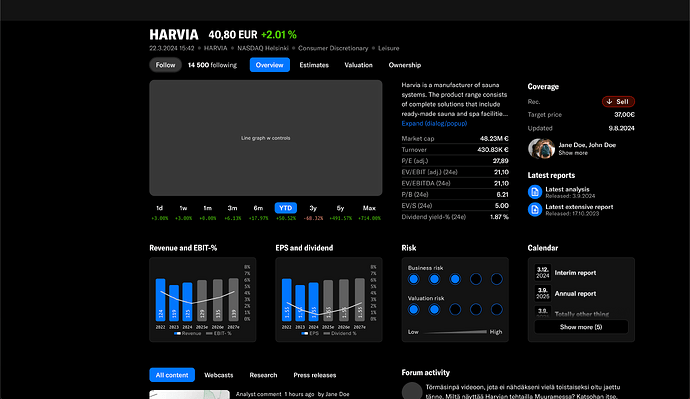The image size is (690, 399).
Task: Select the first Business risk circle
Action: [x=413, y=279]
